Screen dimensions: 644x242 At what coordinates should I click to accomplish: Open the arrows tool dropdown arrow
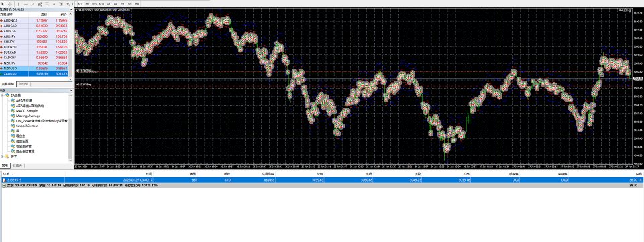pyautogui.click(x=72, y=4)
